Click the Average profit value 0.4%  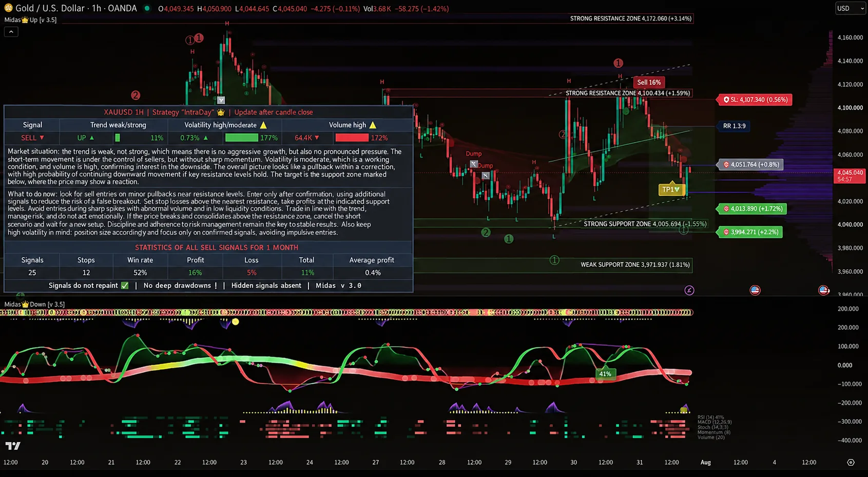373,273
